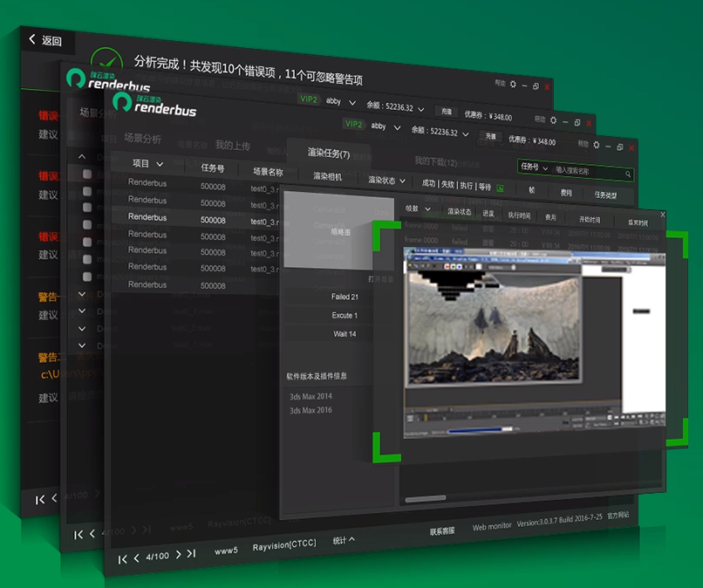
Task: Open the 任务号 search type dropdown
Action: (x=545, y=168)
